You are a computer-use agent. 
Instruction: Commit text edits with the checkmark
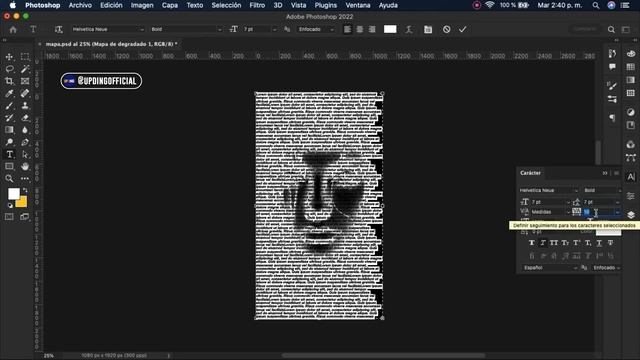tap(462, 29)
